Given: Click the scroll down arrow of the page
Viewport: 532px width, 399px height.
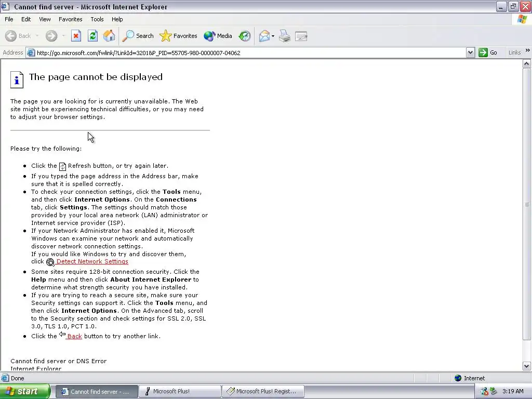Looking at the screenshot, I should [527, 366].
